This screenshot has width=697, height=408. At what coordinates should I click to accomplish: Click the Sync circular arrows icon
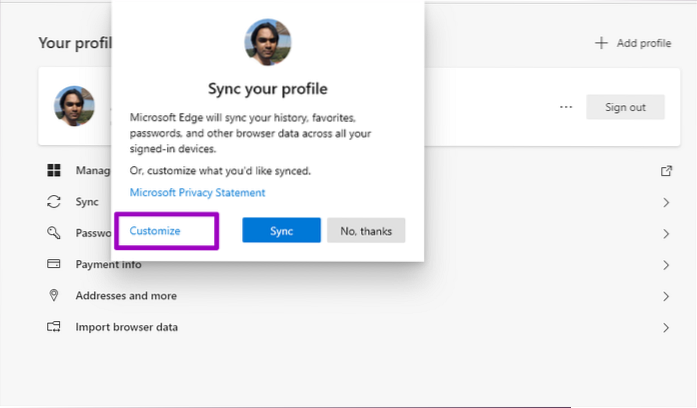[54, 202]
